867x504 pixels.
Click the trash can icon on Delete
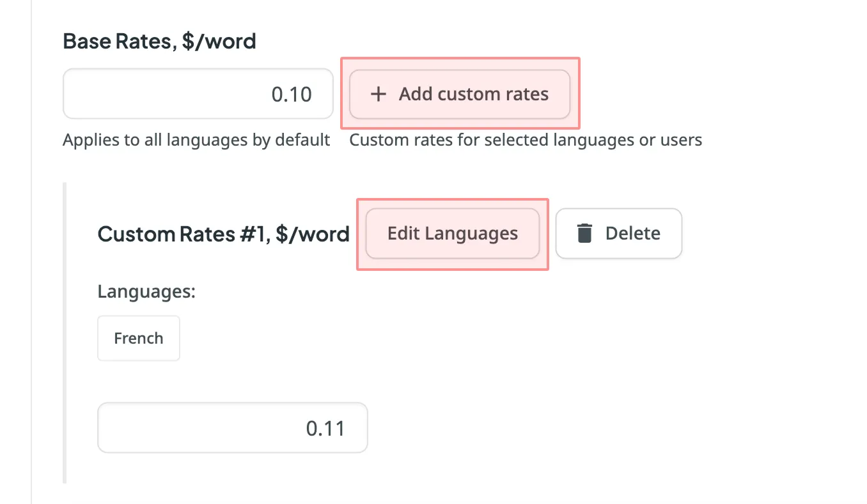coord(584,233)
